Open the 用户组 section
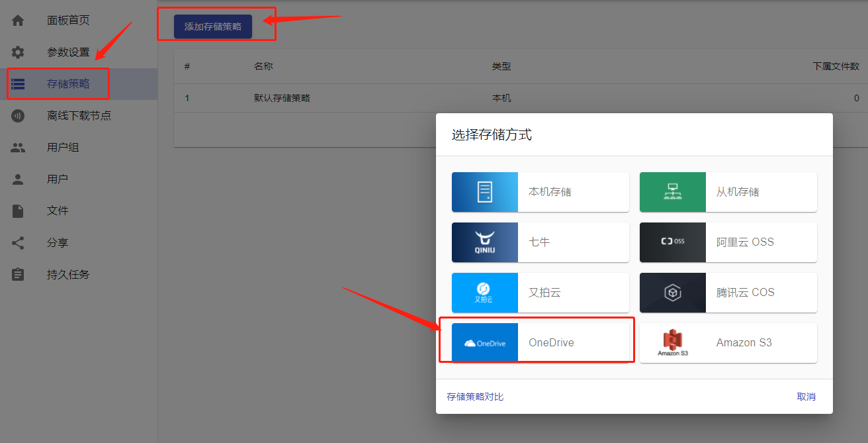 tap(79, 148)
